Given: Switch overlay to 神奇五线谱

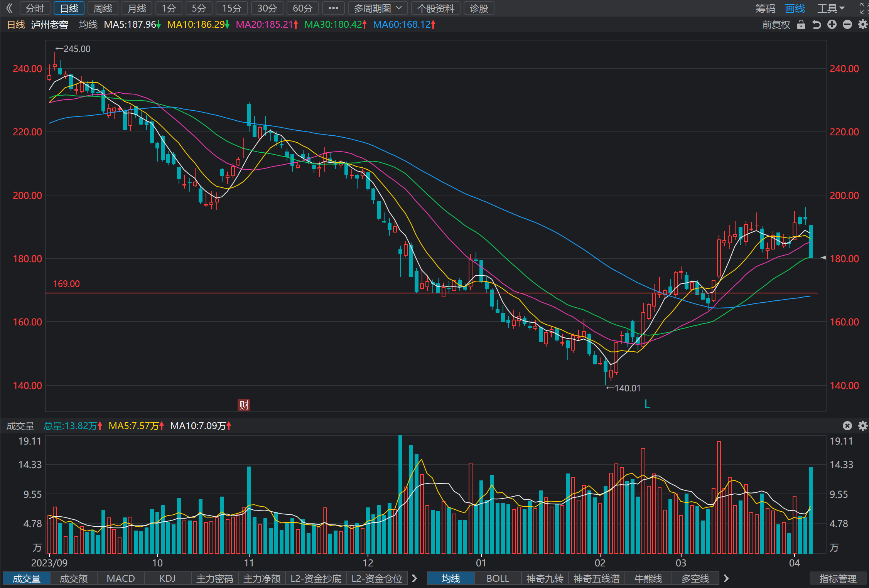Looking at the screenshot, I should point(597,578).
